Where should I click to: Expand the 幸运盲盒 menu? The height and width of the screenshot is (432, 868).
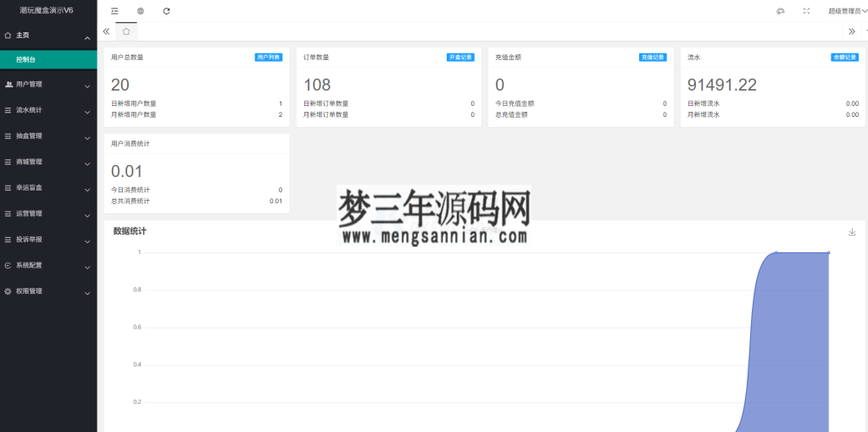click(48, 187)
